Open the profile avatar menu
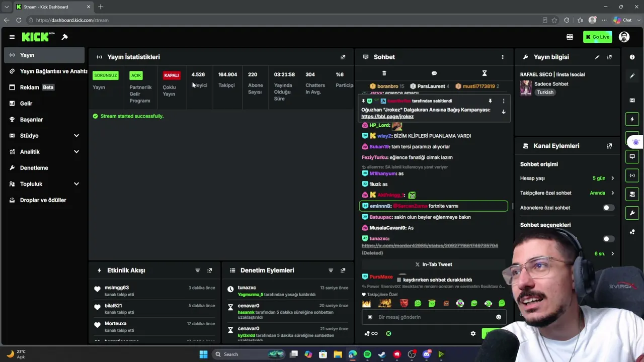Viewport: 644px width, 362px height. coord(624,37)
